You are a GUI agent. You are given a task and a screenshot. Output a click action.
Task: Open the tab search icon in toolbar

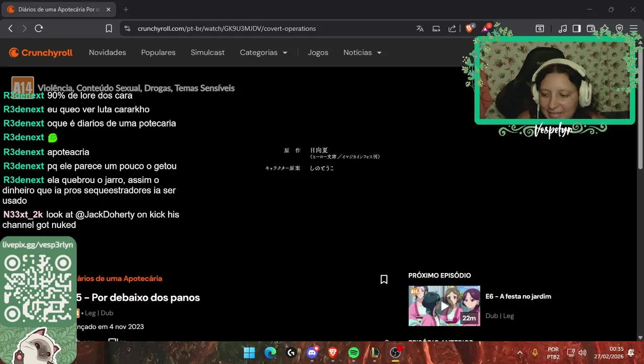pos(540,29)
